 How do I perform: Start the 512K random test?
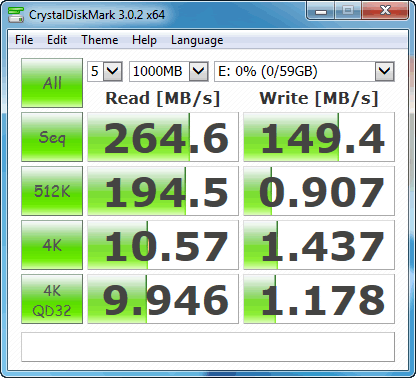pyautogui.click(x=52, y=191)
